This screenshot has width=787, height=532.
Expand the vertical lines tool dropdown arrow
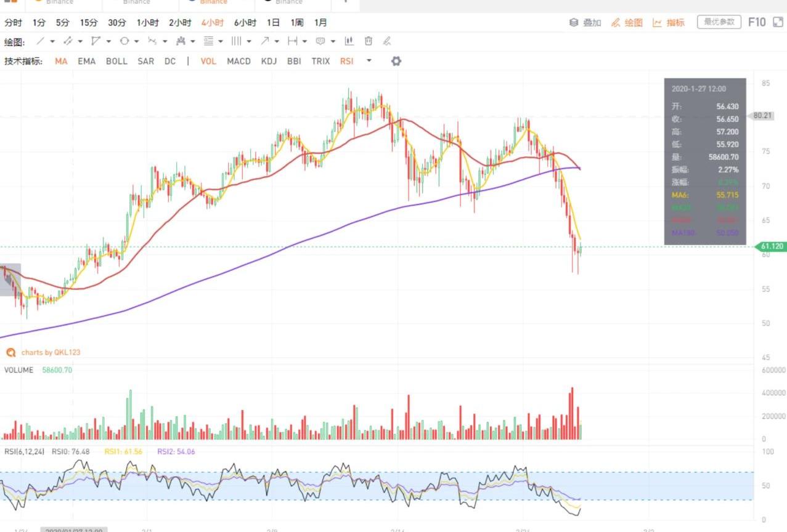coord(249,42)
